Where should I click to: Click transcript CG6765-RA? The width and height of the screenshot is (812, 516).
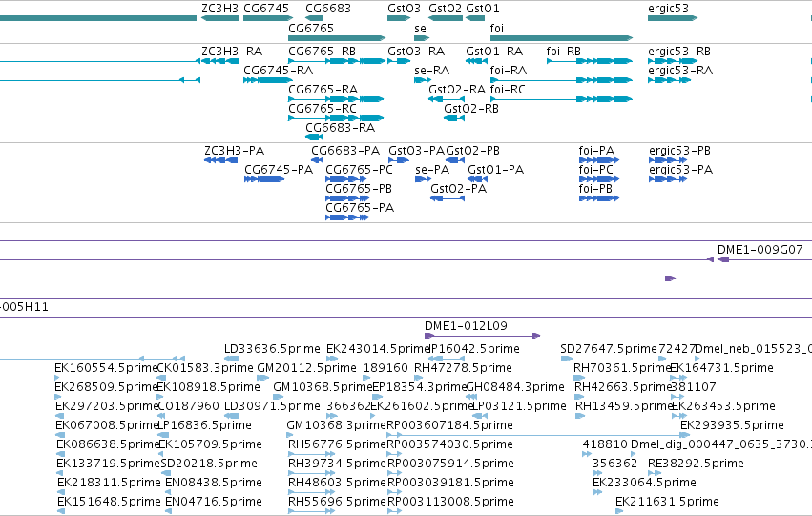pos(323,90)
